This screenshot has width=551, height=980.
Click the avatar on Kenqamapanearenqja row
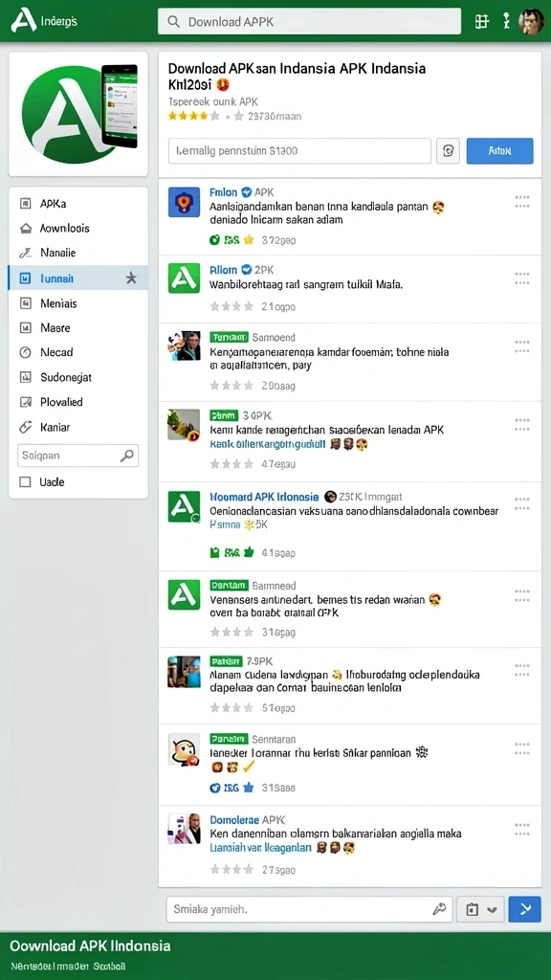[184, 345]
